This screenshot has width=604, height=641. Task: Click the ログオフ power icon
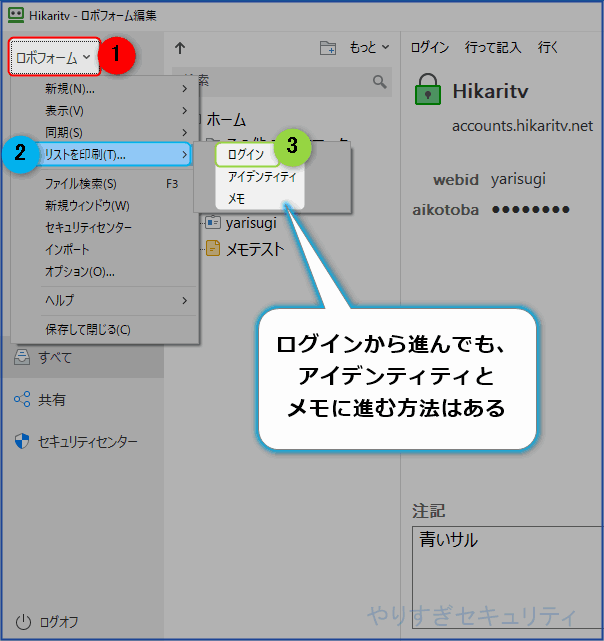coord(23,622)
